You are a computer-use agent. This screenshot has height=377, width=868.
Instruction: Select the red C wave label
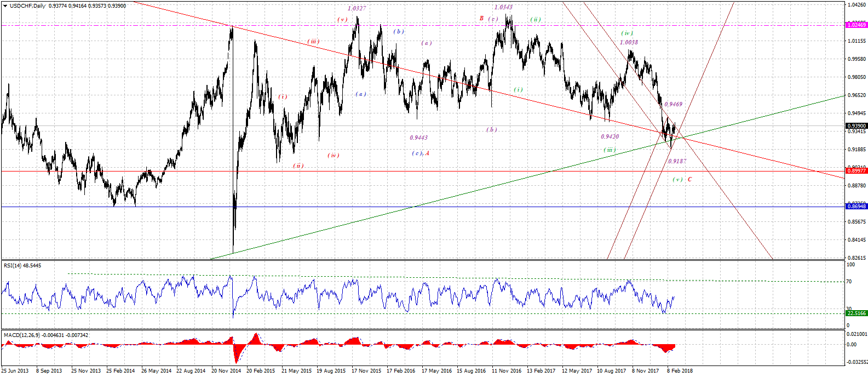(x=690, y=180)
